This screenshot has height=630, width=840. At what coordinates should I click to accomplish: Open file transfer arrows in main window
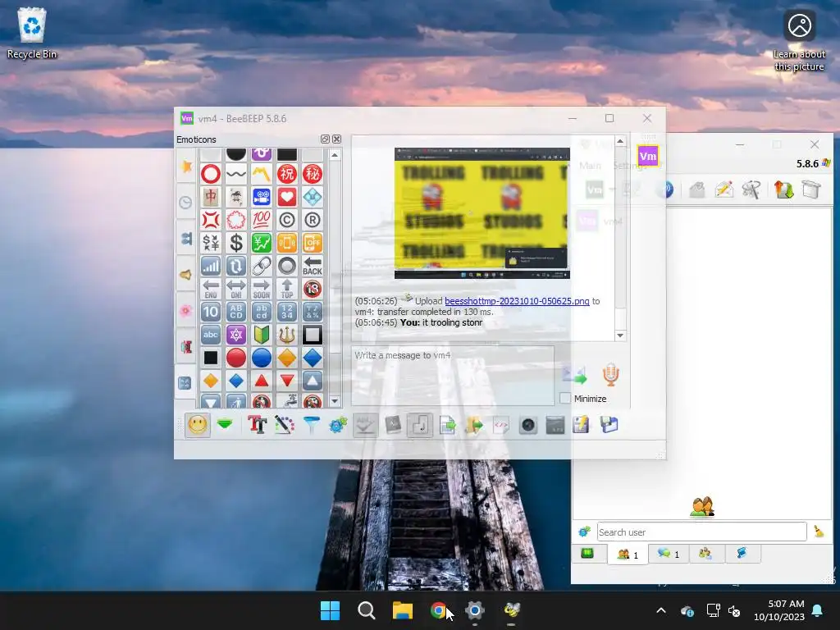(x=783, y=189)
